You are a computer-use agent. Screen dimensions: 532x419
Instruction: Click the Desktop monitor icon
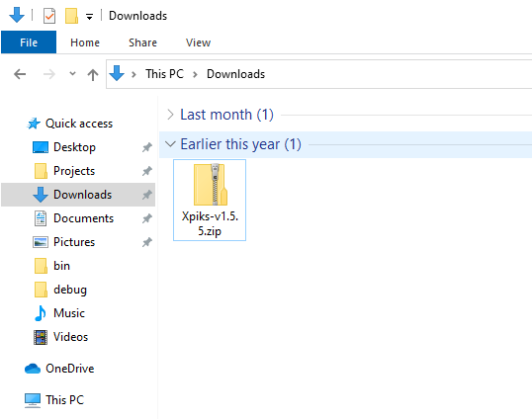tap(41, 147)
